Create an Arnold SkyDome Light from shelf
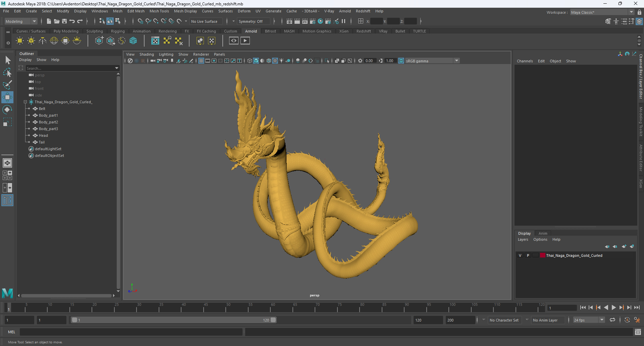 54,41
